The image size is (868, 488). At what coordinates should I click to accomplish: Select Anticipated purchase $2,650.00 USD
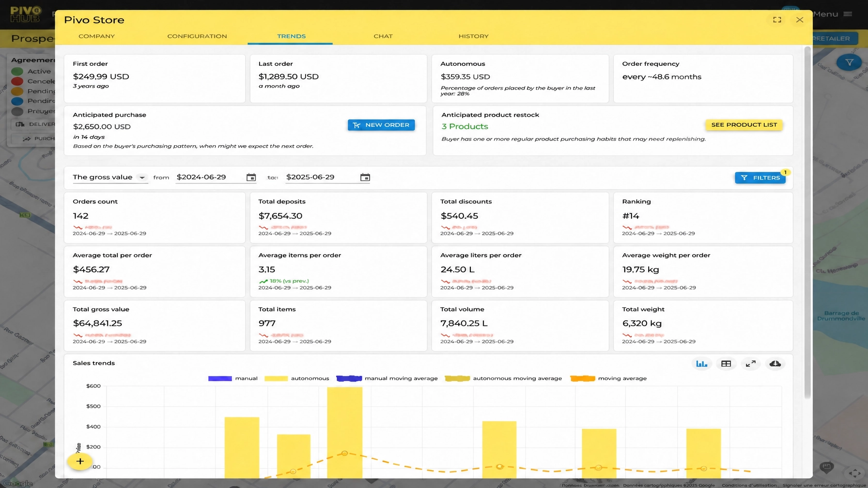click(102, 127)
